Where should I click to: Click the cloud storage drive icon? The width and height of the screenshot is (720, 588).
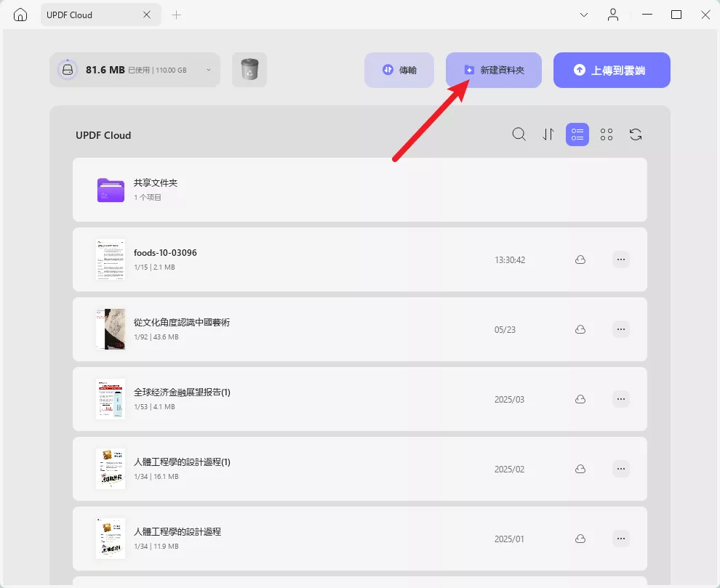point(68,70)
